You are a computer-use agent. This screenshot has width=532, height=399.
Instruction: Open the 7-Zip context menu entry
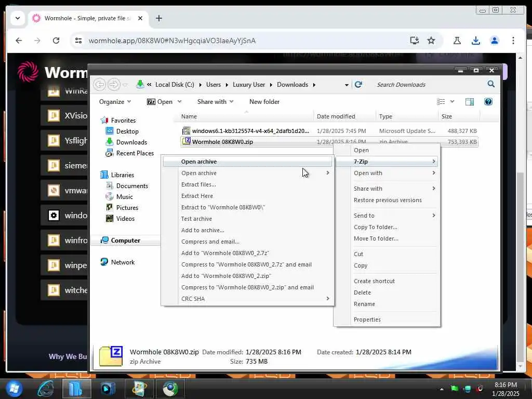(x=387, y=162)
